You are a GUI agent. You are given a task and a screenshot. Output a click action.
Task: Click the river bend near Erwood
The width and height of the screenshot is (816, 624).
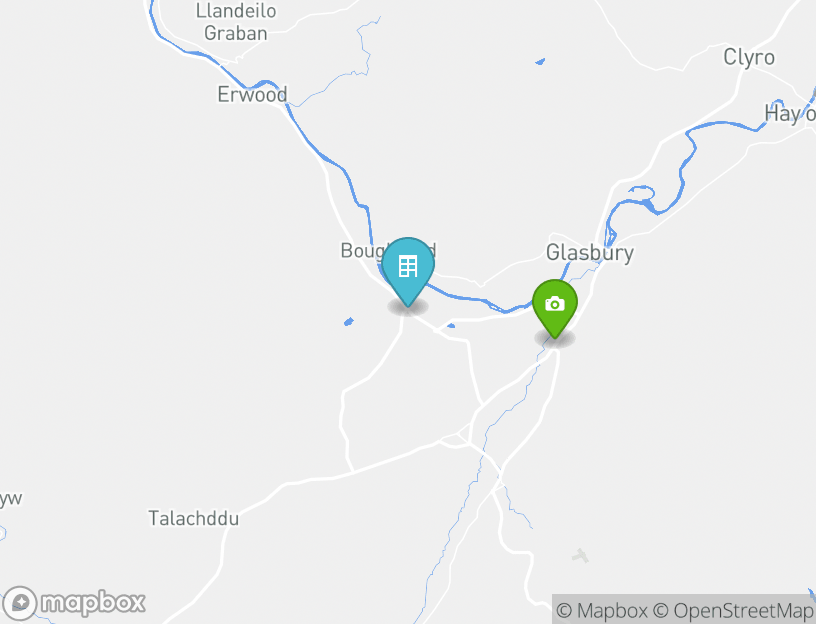(x=263, y=84)
